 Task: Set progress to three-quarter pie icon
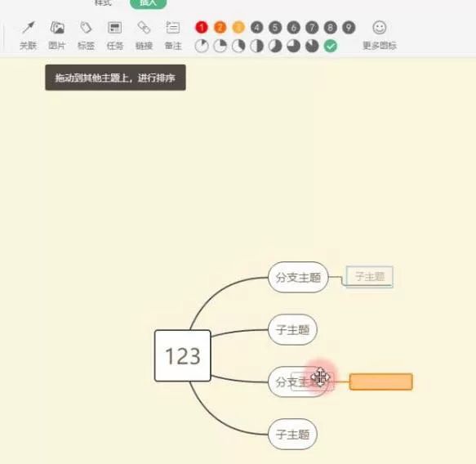[294, 47]
